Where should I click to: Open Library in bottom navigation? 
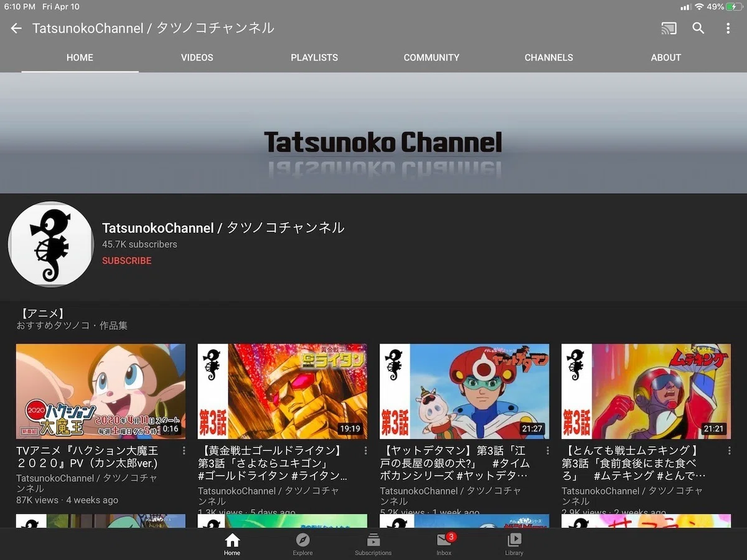click(x=514, y=544)
